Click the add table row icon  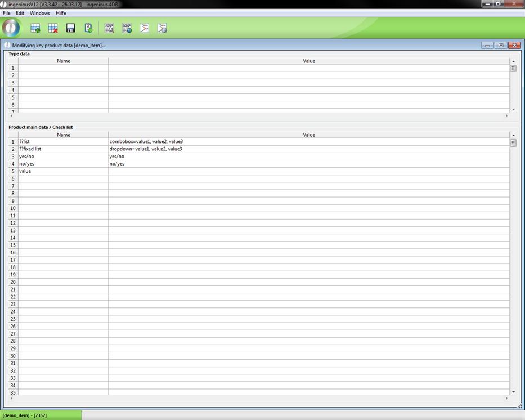tap(35, 28)
